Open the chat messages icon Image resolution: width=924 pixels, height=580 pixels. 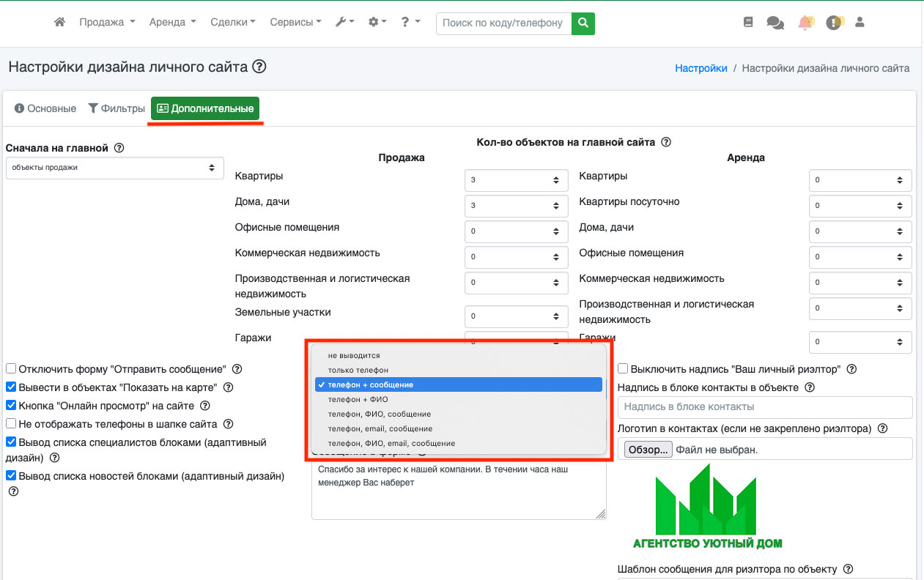(x=775, y=23)
